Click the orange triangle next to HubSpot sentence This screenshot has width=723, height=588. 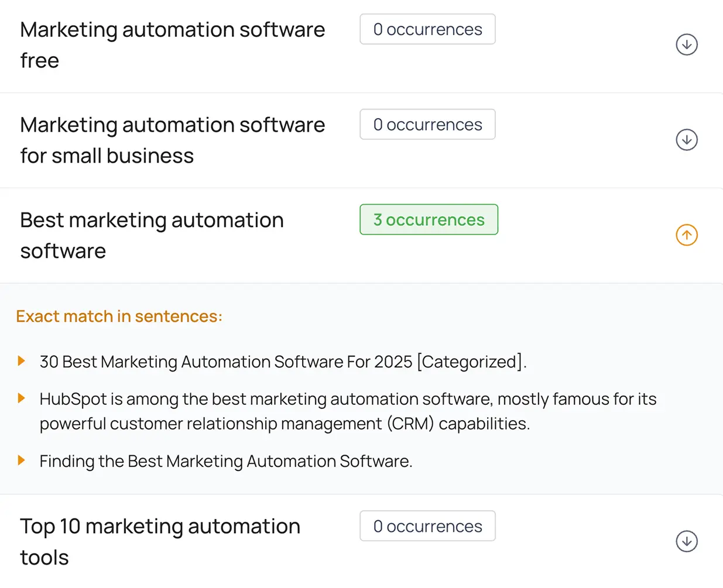(x=22, y=398)
